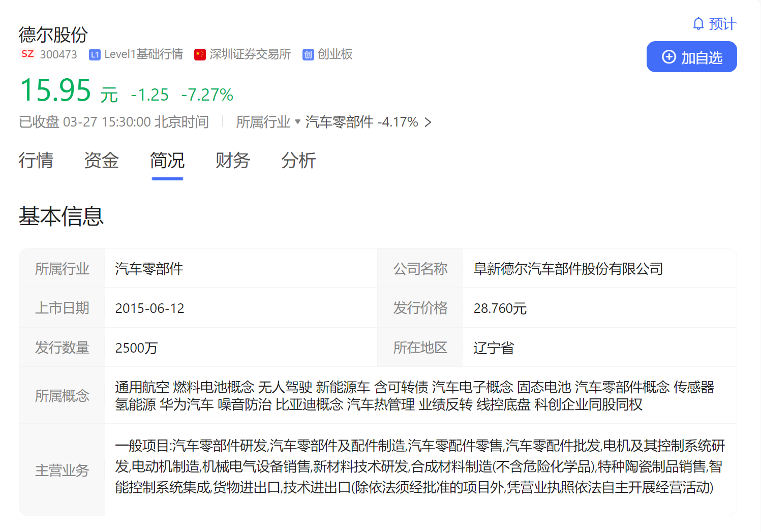Click the chevron arrow after 汽车零部件 -4.17%
761x532 pixels.
coord(428,122)
